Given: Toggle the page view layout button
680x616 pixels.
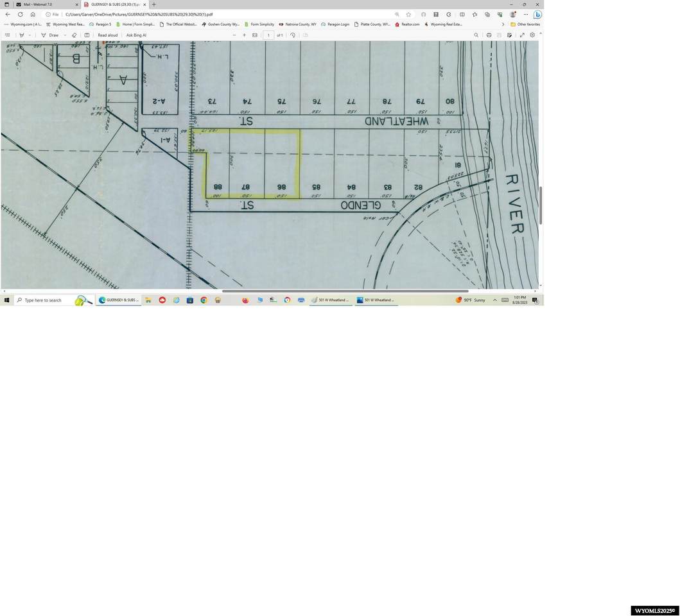Looking at the screenshot, I should (87, 35).
